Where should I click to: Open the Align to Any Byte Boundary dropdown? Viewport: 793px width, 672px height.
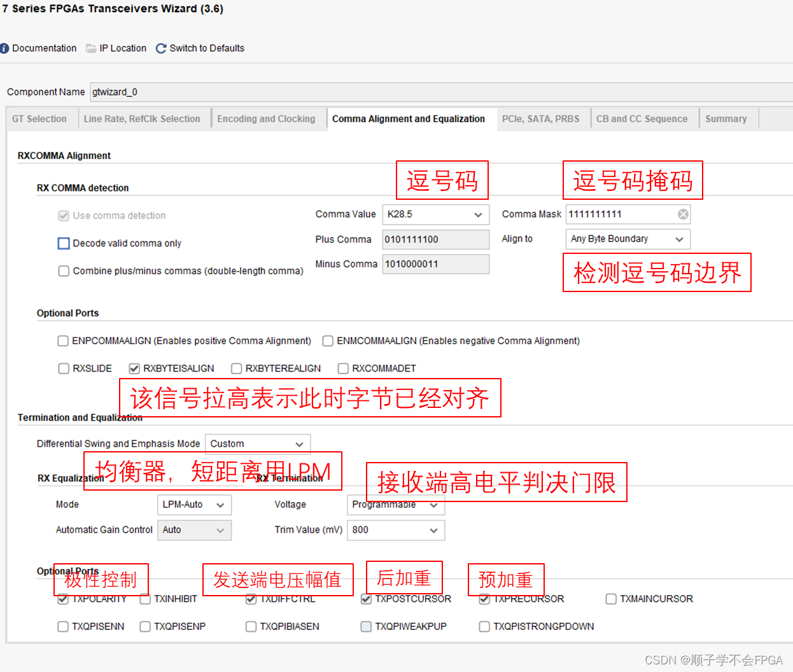[628, 239]
